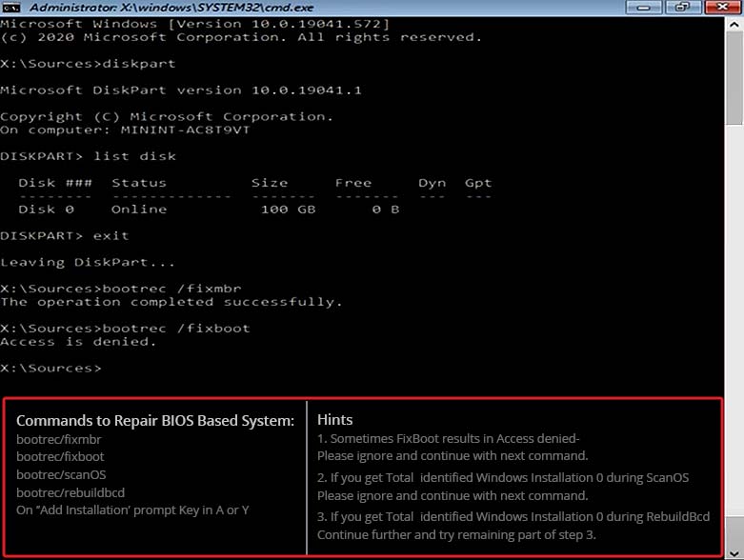Click 'bootrec/fixmbr' in the commands list
Image resolution: width=744 pixels, height=560 pixels.
[x=59, y=440]
